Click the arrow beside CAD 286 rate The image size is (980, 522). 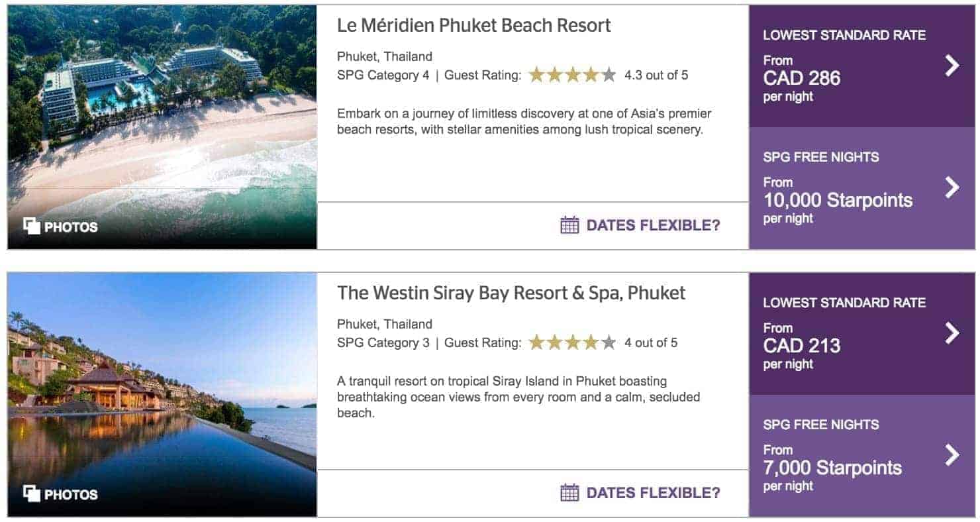pos(952,65)
